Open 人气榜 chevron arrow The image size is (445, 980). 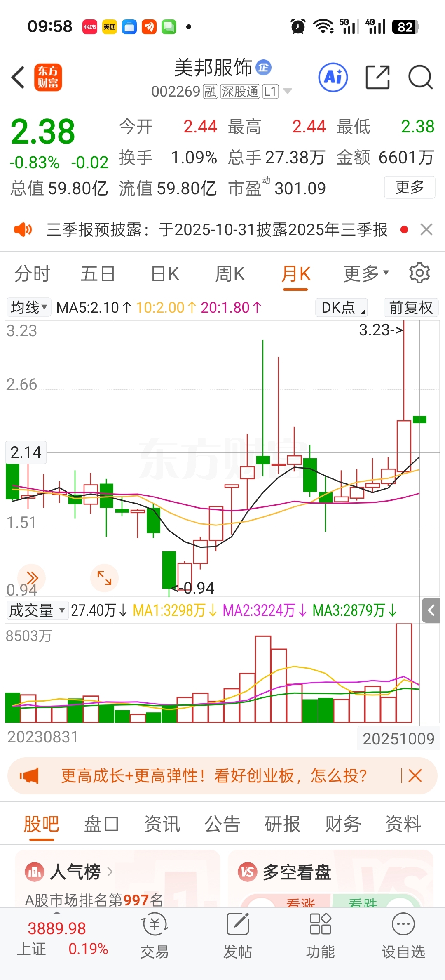[110, 872]
